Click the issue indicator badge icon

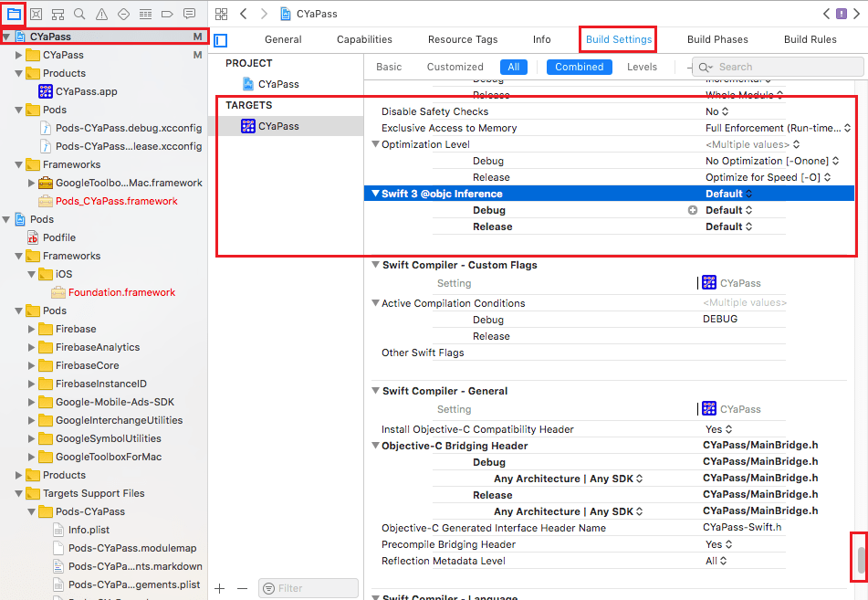tap(842, 14)
